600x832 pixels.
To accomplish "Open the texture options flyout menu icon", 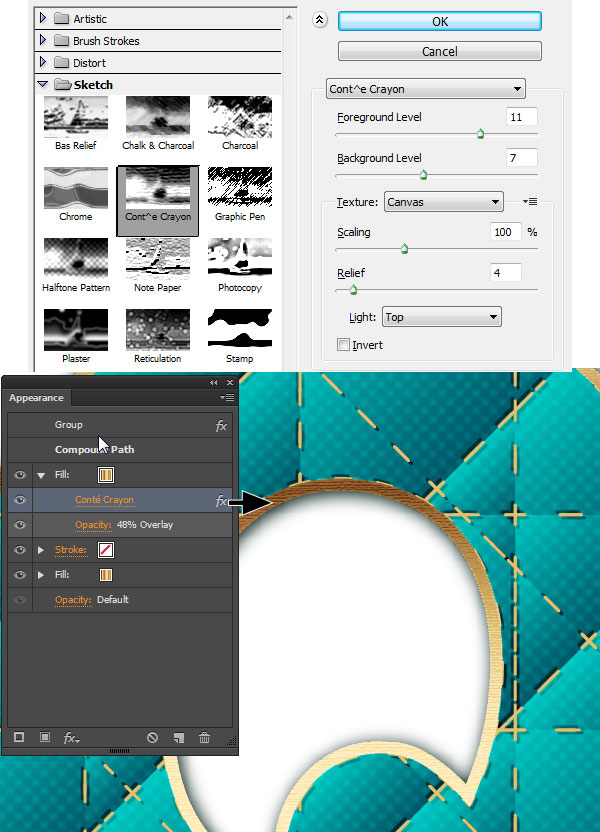I will coord(529,202).
